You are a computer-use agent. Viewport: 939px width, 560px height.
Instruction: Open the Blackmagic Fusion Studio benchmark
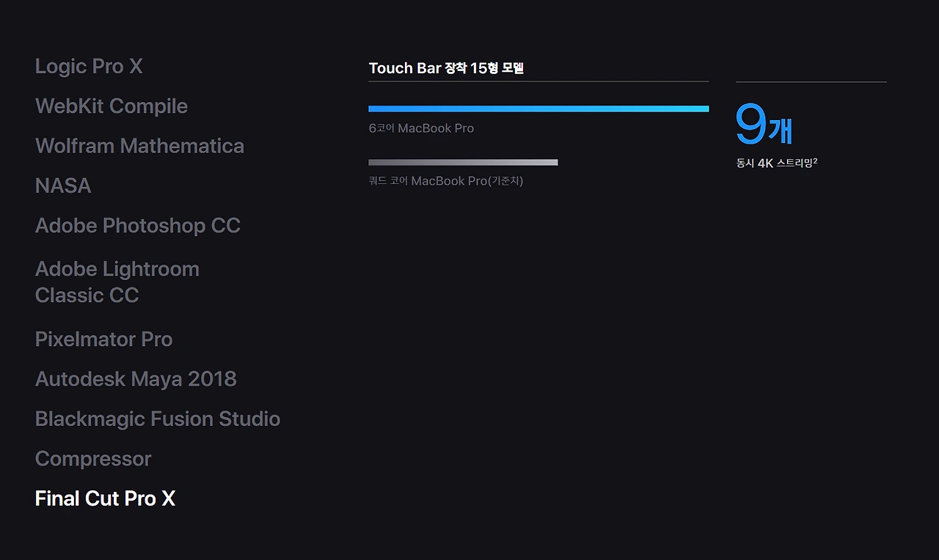coord(158,419)
